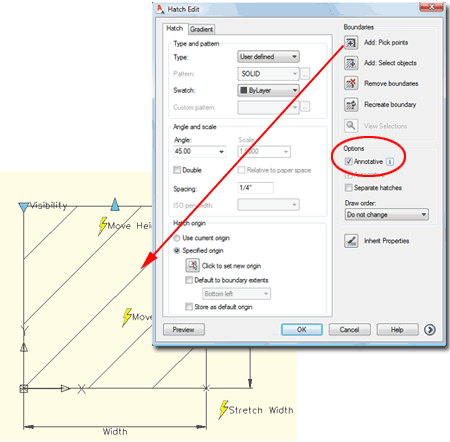Click the Add: Select objects icon

(x=351, y=63)
